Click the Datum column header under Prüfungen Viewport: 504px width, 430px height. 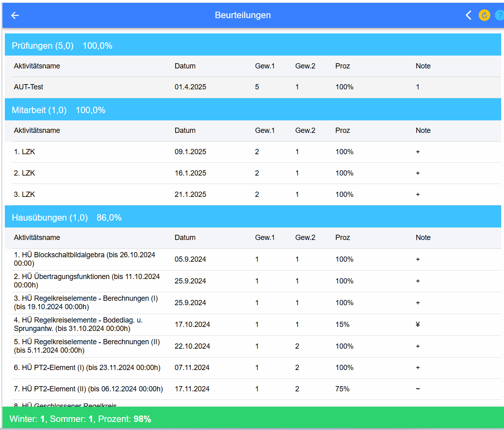click(x=185, y=66)
